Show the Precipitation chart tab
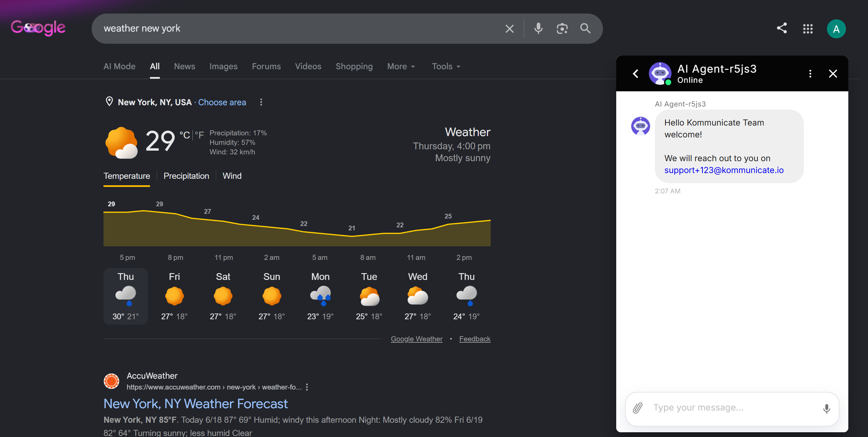The width and height of the screenshot is (868, 437). 186,176
